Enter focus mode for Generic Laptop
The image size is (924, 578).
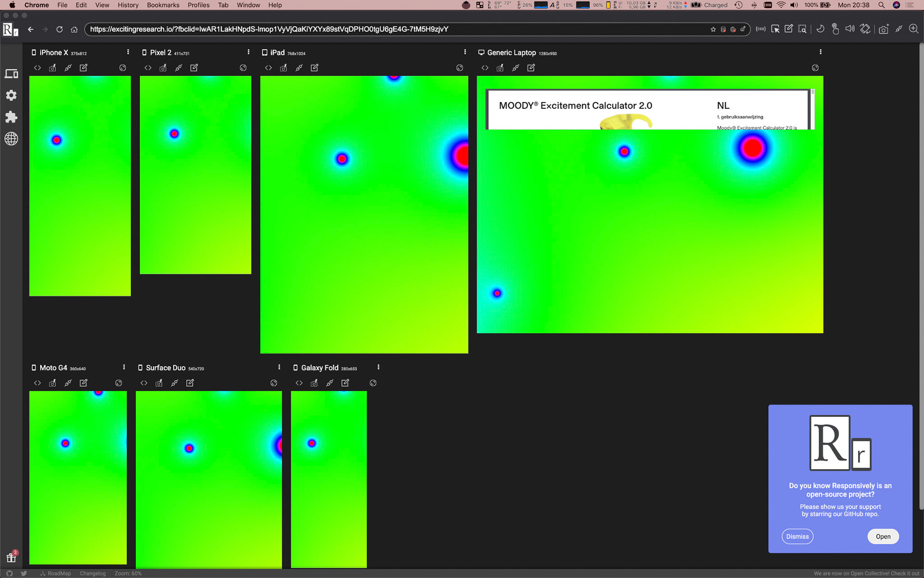(x=815, y=68)
